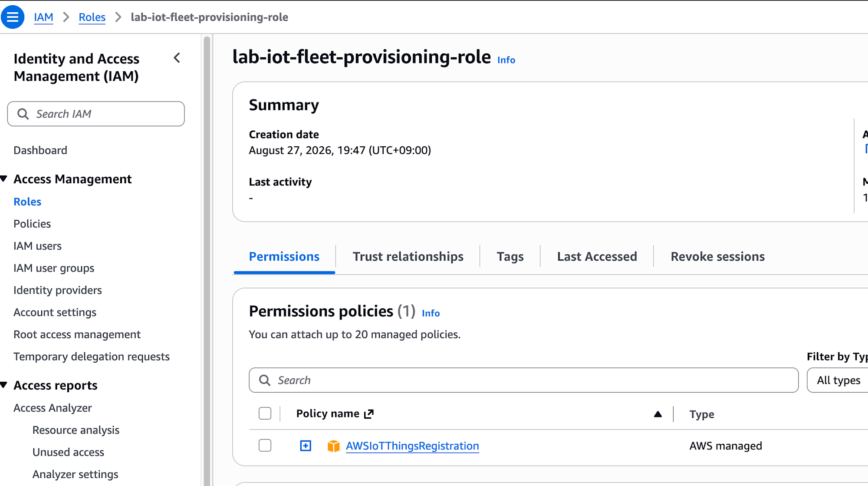Open Unused access in the sidebar
868x486 pixels.
click(x=68, y=452)
